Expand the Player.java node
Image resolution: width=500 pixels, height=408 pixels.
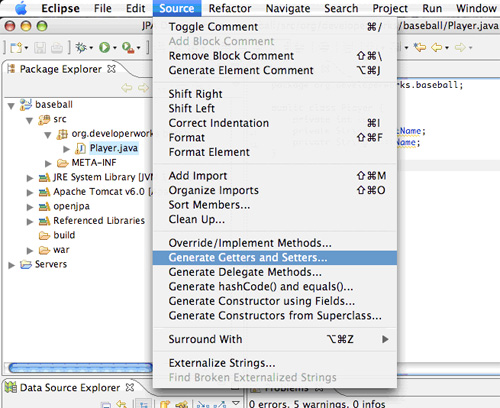(66, 149)
